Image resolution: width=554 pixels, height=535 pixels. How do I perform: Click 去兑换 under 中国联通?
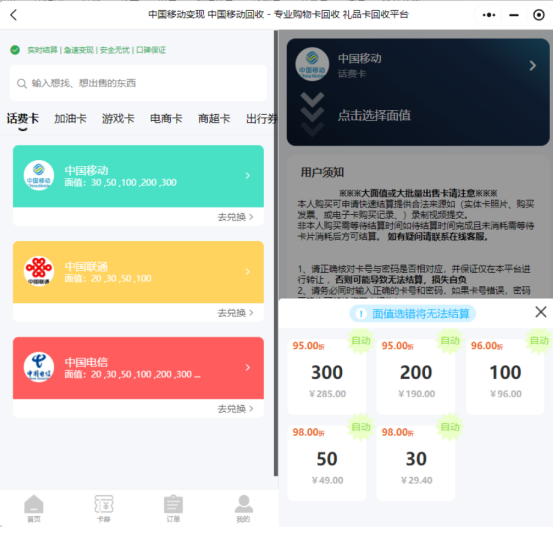[x=235, y=312]
